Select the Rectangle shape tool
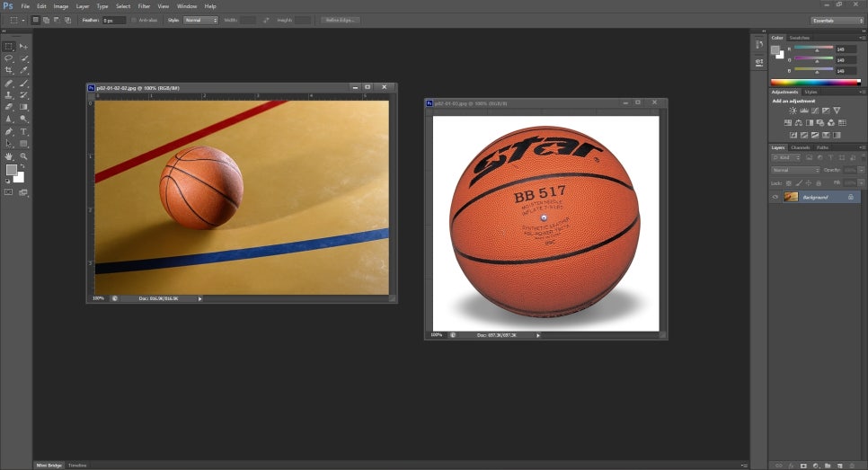Viewport: 868px width, 470px height. 23,144
